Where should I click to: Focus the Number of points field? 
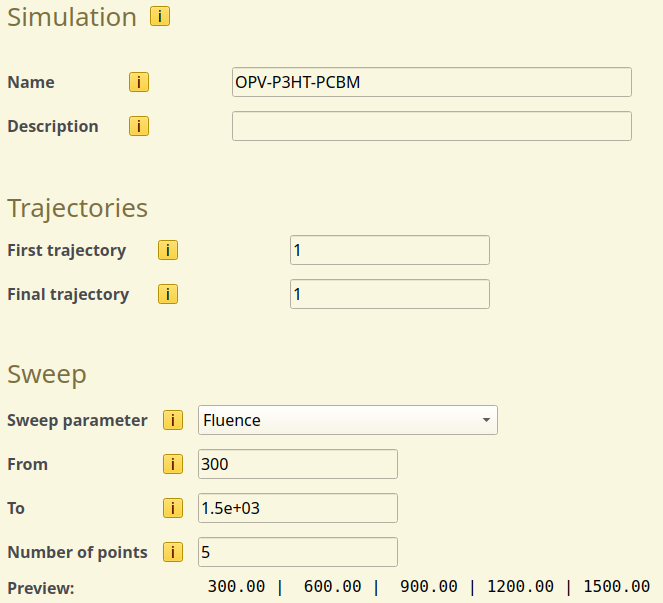(x=298, y=552)
